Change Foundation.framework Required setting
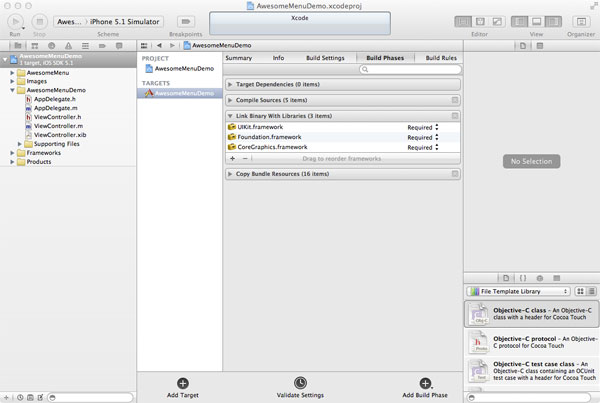Screen dimensions: 600x403 click(x=423, y=137)
